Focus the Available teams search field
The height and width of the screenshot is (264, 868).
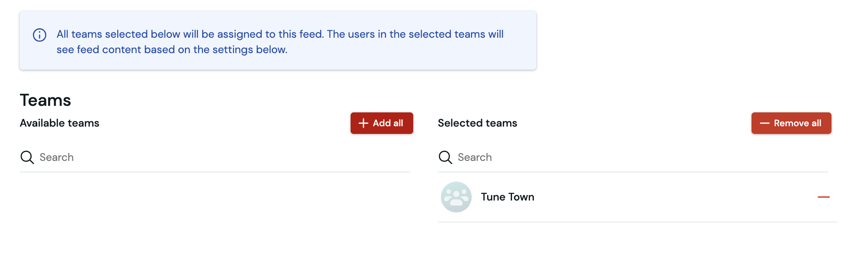(x=215, y=157)
